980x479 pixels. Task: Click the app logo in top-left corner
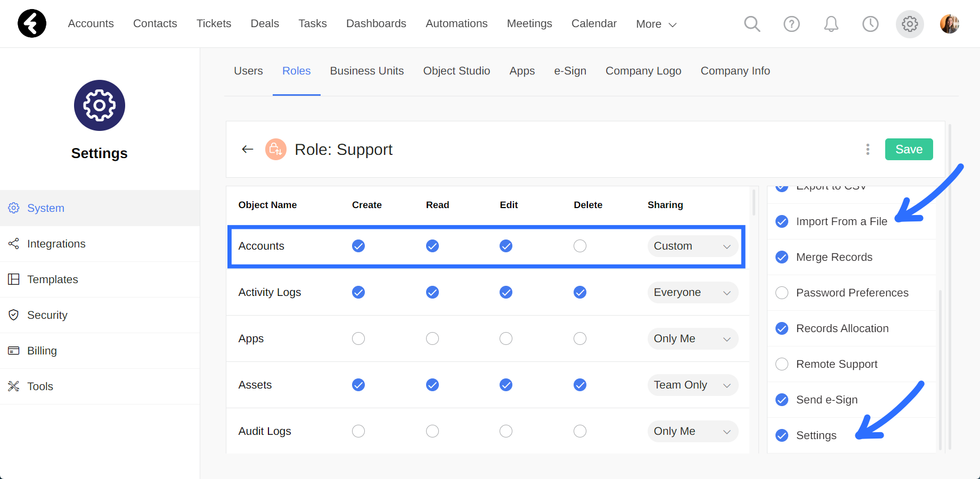pyautogui.click(x=32, y=23)
